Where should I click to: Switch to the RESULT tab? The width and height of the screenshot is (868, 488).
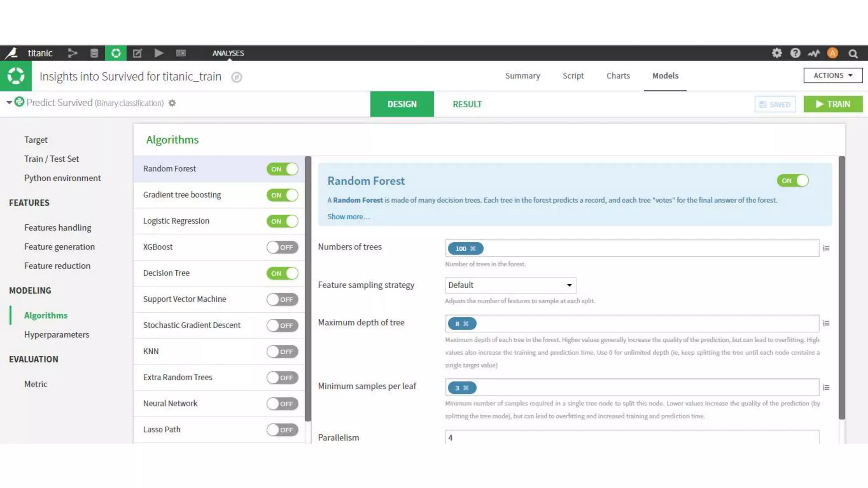click(x=467, y=104)
